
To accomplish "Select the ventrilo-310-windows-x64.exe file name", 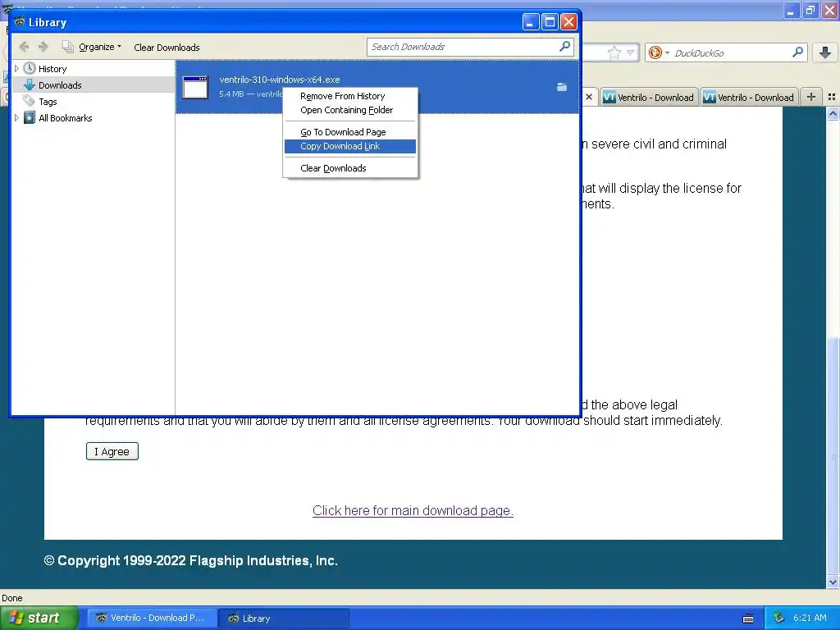I will coord(280,80).
